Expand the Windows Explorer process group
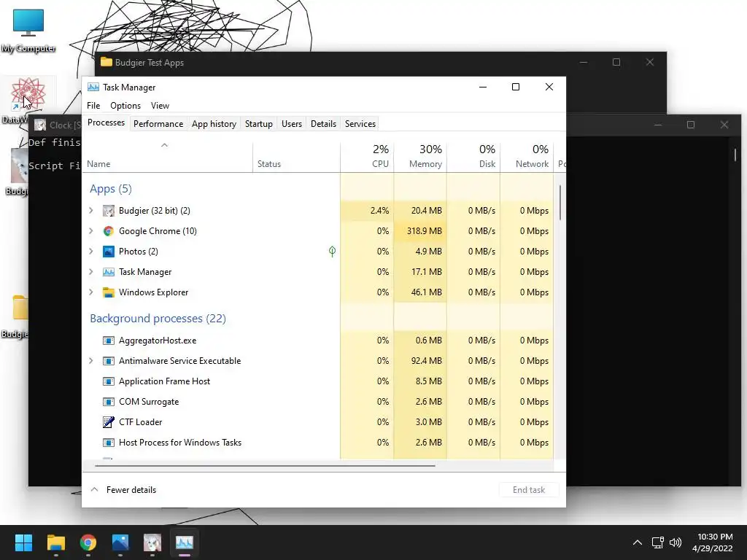Screen dimensions: 747x560 pos(91,292)
